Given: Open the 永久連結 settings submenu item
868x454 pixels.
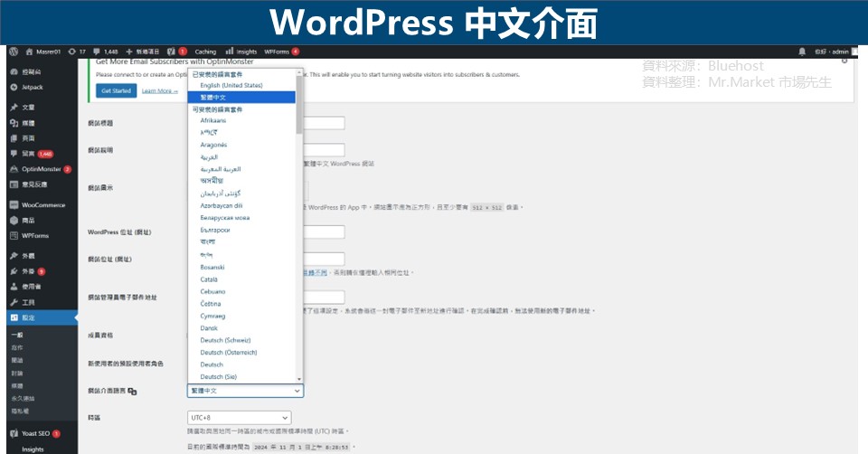Looking at the screenshot, I should 23,398.
